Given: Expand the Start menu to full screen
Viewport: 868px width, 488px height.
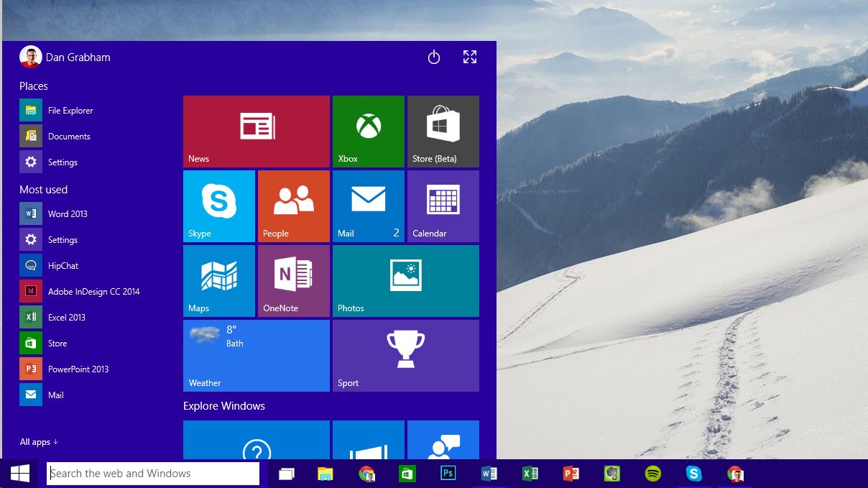Looking at the screenshot, I should (469, 56).
